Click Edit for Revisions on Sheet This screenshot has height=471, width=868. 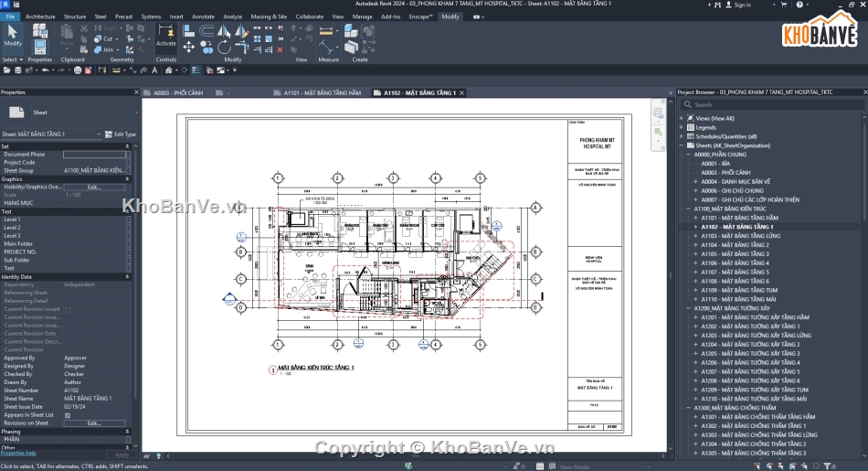(94, 423)
